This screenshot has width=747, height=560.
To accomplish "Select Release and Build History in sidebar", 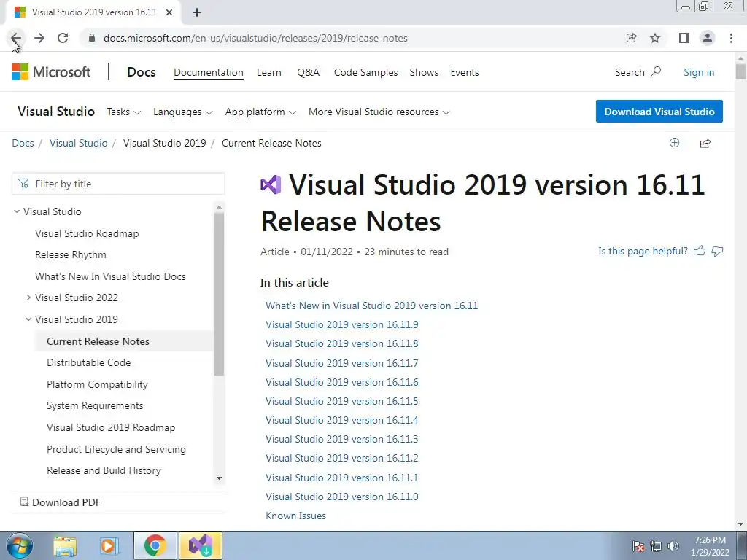I will click(x=104, y=470).
